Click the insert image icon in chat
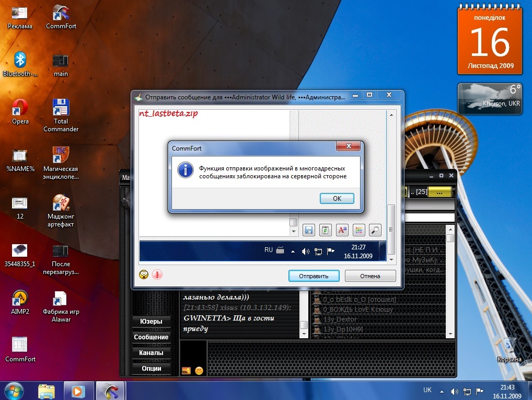The height and width of the screenshot is (400, 532). [x=186, y=371]
